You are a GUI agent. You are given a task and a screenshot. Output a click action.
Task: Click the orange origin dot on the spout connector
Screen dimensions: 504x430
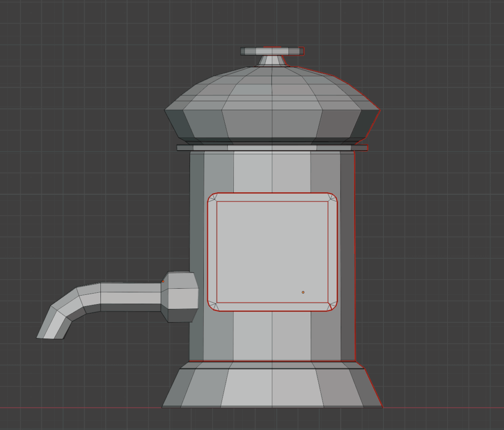163,281
